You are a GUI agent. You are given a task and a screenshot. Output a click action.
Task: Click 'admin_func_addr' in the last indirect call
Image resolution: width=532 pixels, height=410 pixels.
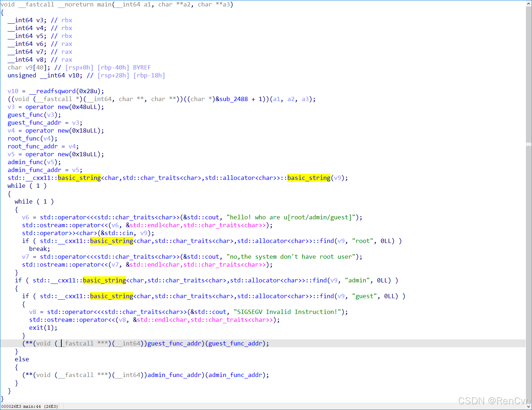coord(174,375)
